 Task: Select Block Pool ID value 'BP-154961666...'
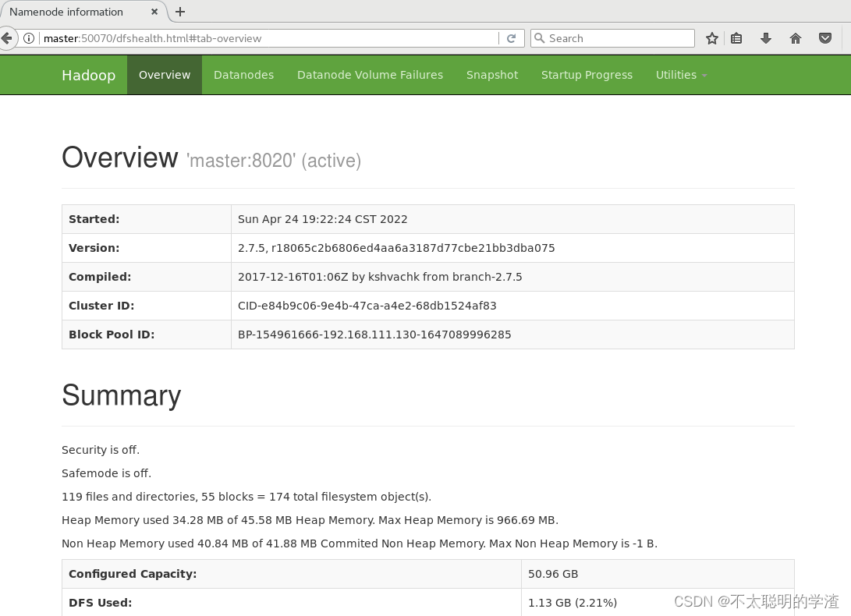pos(374,335)
